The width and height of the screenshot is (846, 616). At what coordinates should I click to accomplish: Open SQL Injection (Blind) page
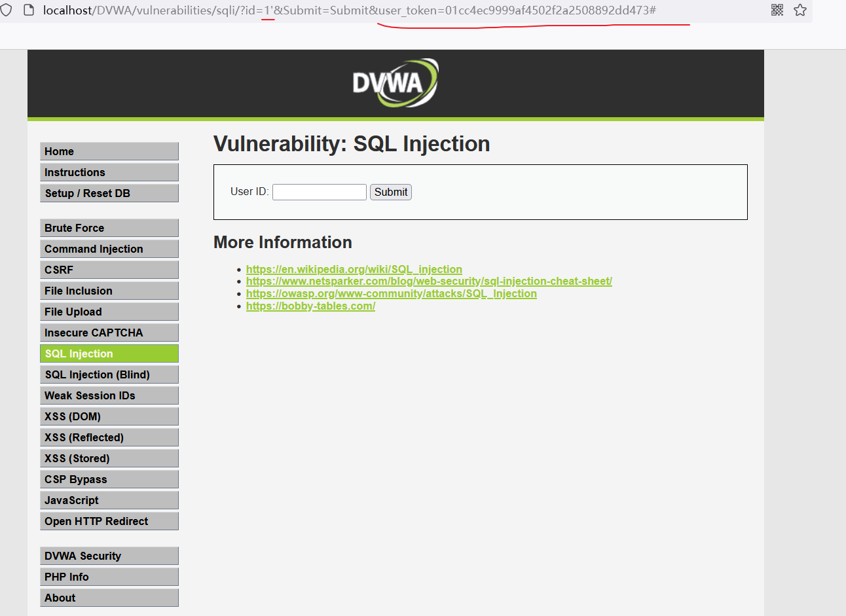point(109,374)
